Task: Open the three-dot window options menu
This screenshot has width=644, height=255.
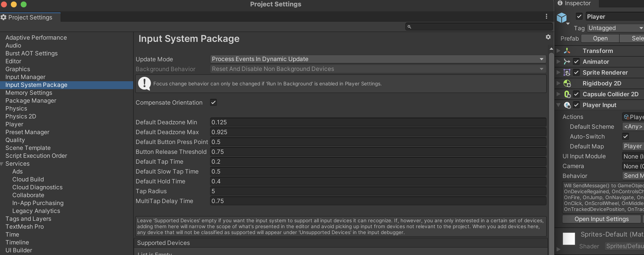Action: click(547, 16)
